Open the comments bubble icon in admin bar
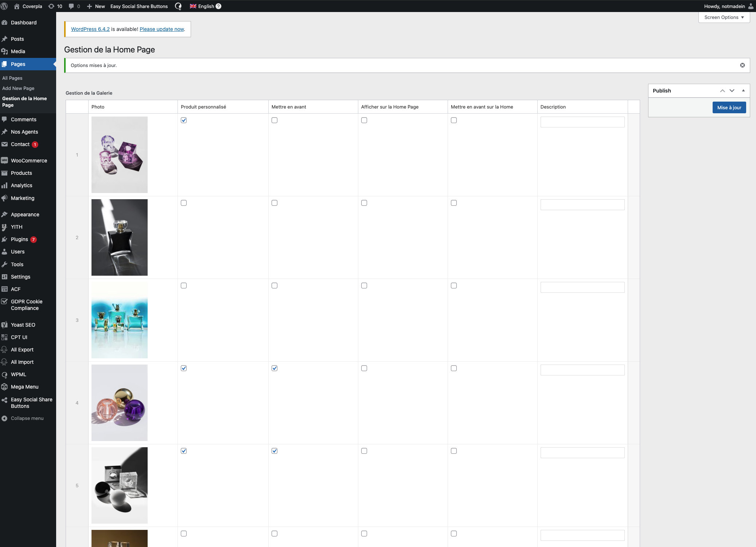This screenshot has height=547, width=756. pyautogui.click(x=71, y=6)
